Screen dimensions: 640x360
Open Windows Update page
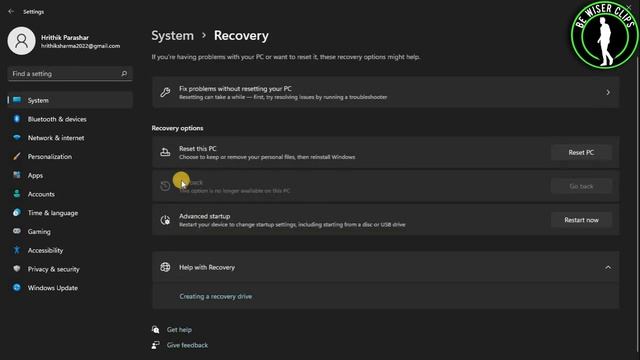pos(70,288)
